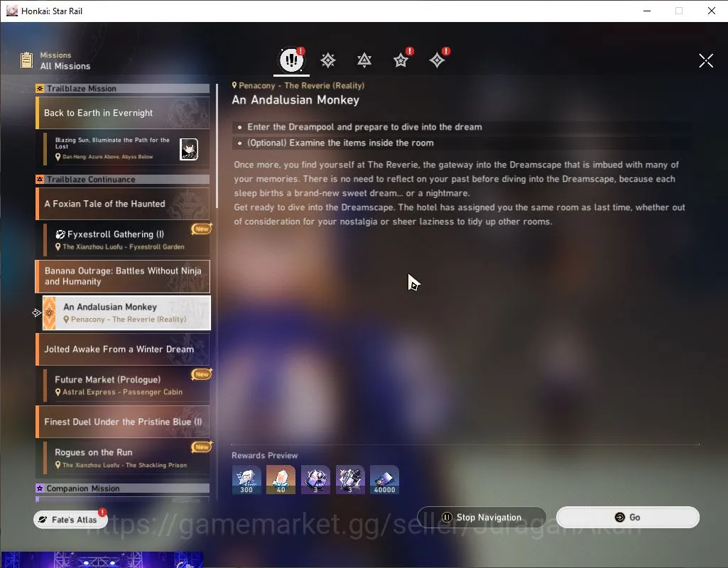Click the Missions clipboard icon
728x568 pixels.
26,60
